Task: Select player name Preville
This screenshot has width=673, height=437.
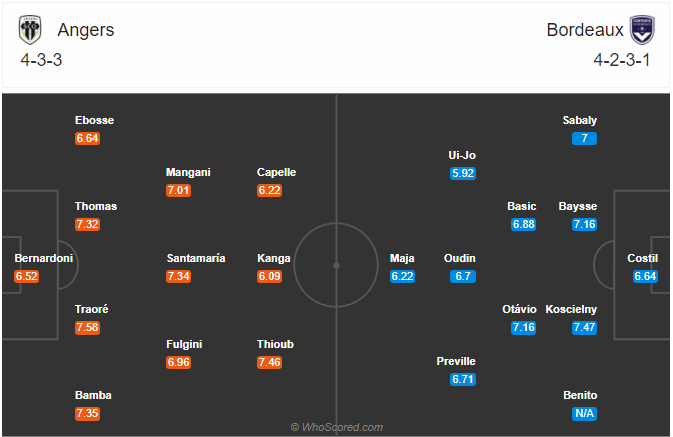Action: click(456, 361)
